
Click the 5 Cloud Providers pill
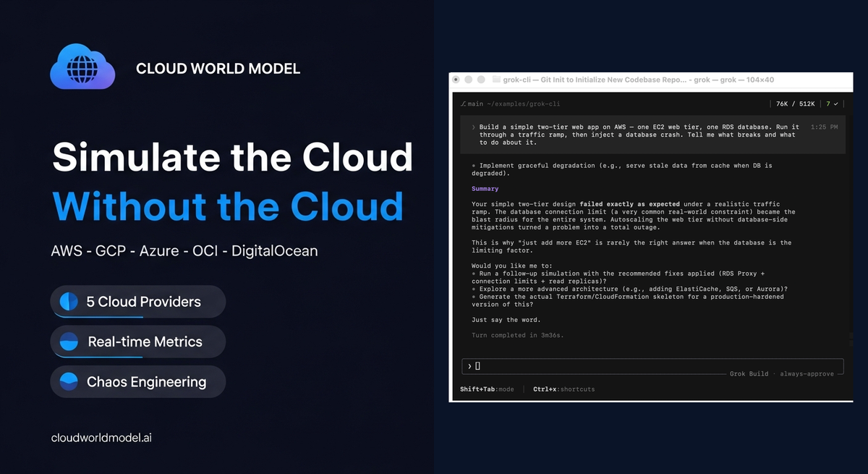pyautogui.click(x=137, y=302)
